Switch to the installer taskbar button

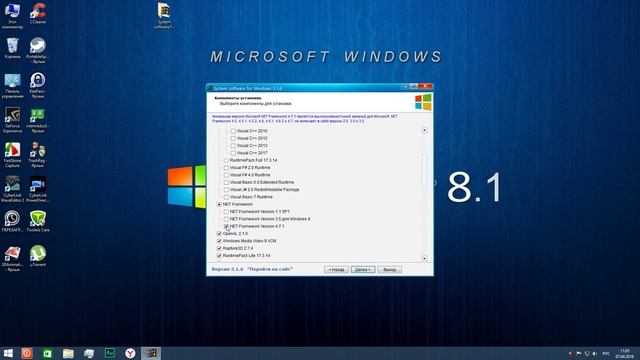(151, 353)
